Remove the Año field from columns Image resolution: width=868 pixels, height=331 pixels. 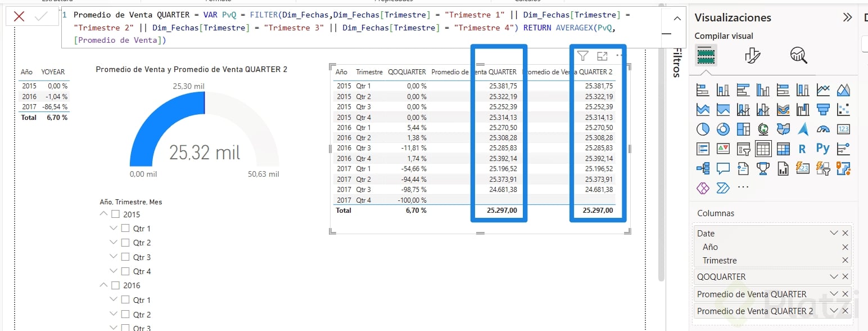pos(845,247)
